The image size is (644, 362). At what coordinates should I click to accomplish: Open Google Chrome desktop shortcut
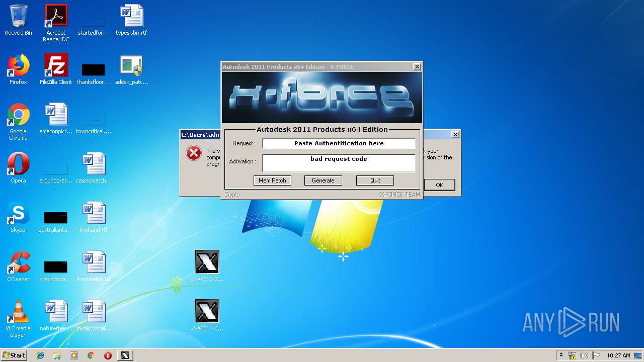tap(18, 122)
